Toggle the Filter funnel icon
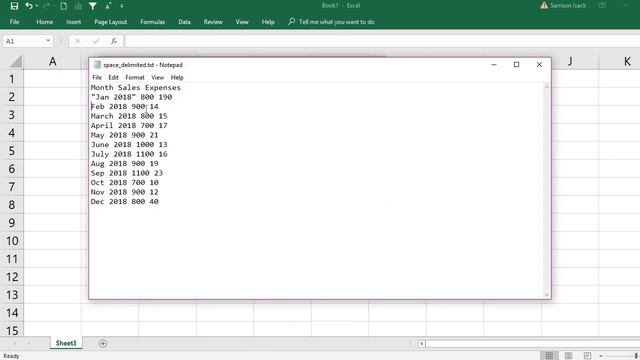The image size is (640, 360). tap(93, 6)
